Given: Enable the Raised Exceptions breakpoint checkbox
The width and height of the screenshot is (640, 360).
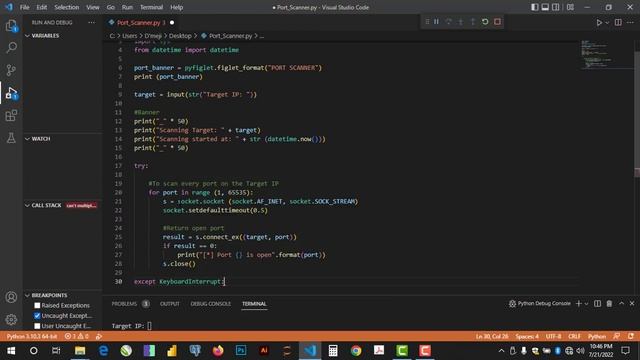Looking at the screenshot, I should click(37, 305).
